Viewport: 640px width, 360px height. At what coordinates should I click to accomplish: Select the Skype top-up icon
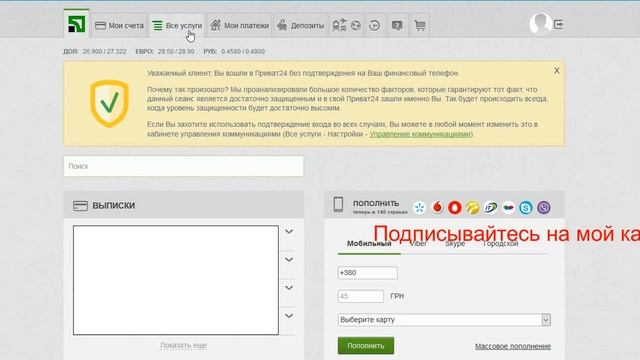(x=526, y=208)
